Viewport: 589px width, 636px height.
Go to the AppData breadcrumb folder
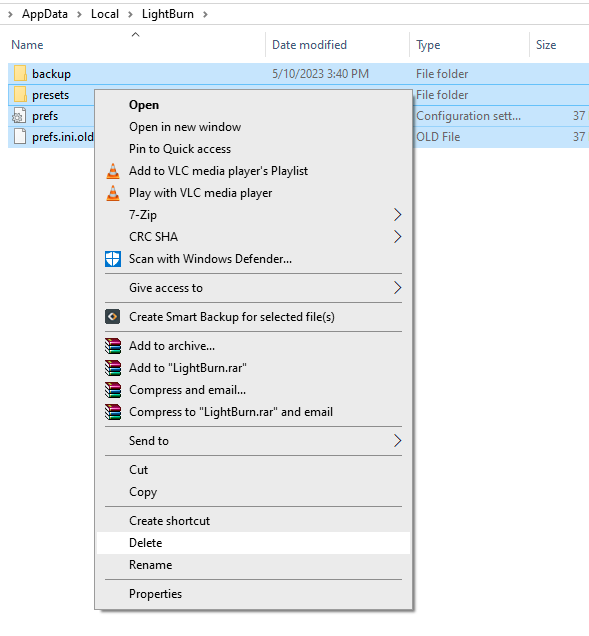(45, 14)
